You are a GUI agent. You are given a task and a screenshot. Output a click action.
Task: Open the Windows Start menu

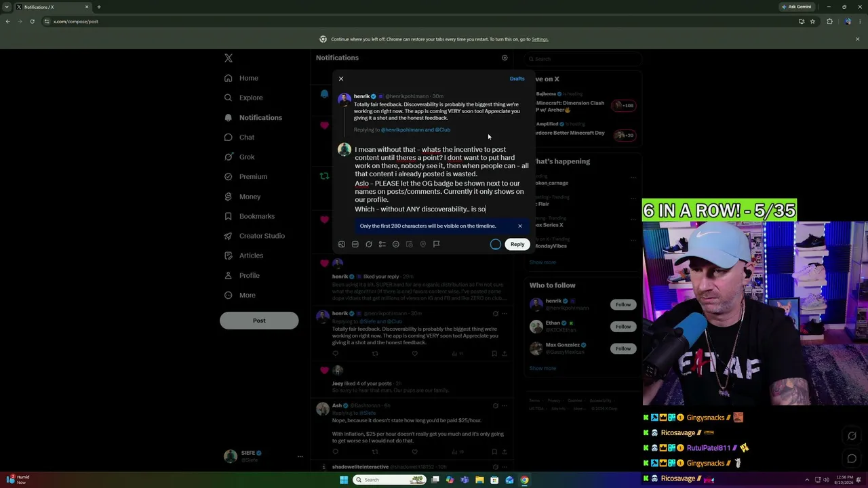[x=344, y=480]
